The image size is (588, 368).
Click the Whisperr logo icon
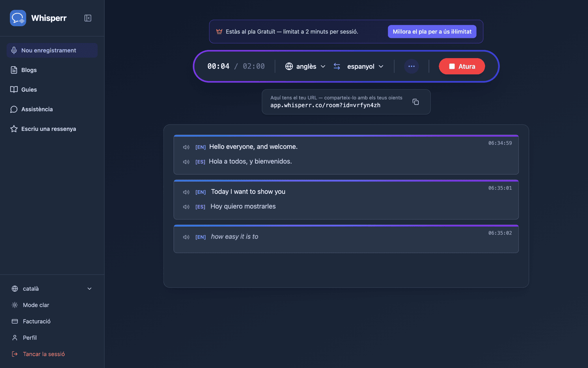[x=18, y=18]
